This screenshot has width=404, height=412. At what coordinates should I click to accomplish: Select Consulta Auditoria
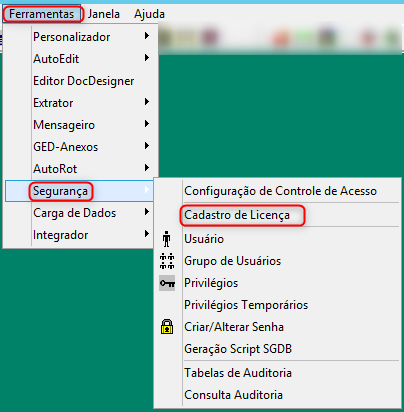tap(233, 395)
